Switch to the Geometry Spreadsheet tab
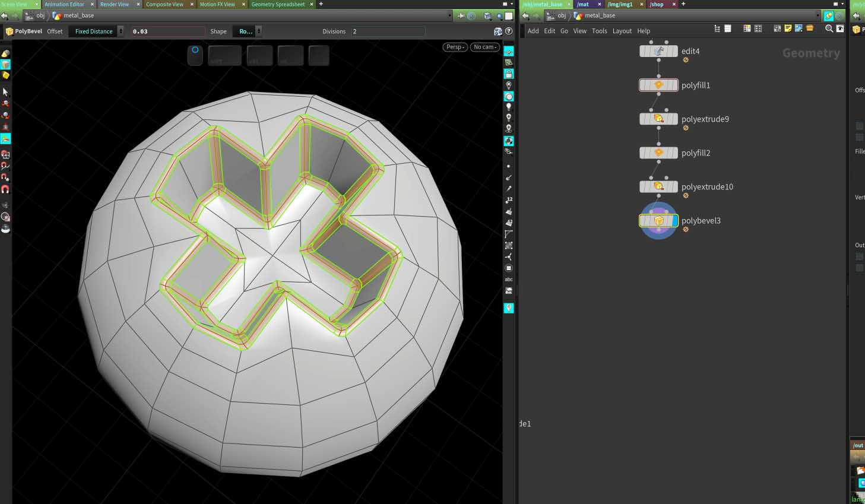Viewport: 865px width, 504px height. point(278,4)
